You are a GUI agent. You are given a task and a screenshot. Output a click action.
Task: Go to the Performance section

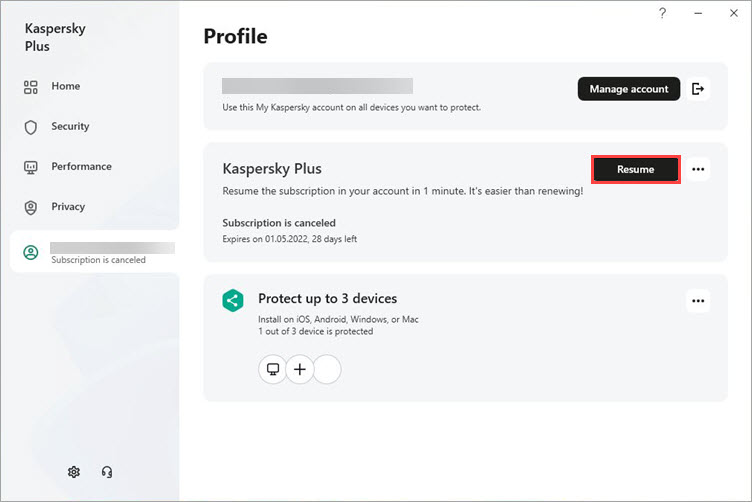82,167
